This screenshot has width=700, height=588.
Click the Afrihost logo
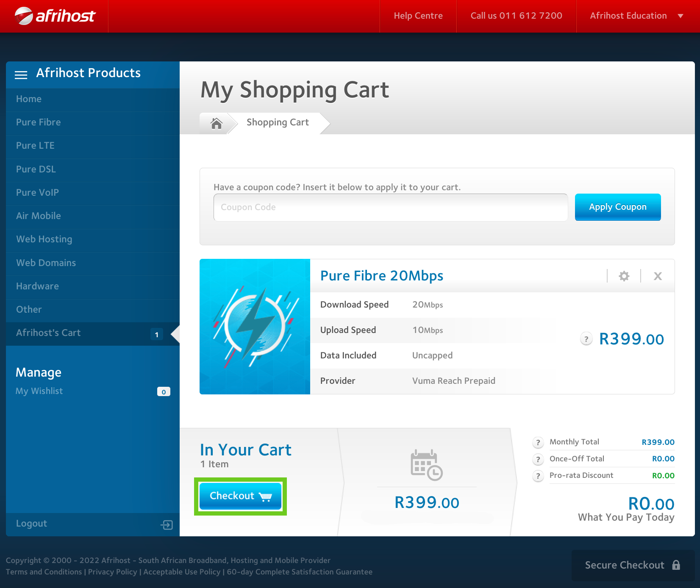tap(55, 16)
